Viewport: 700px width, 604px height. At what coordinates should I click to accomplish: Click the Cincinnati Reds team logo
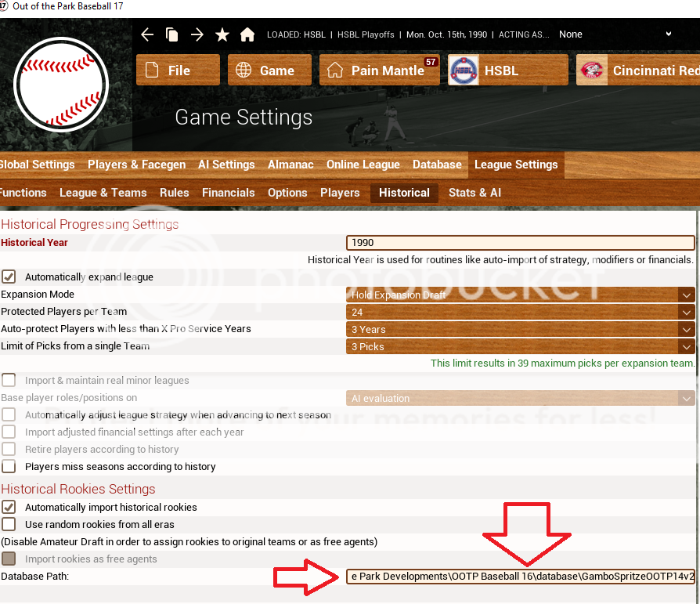592,71
